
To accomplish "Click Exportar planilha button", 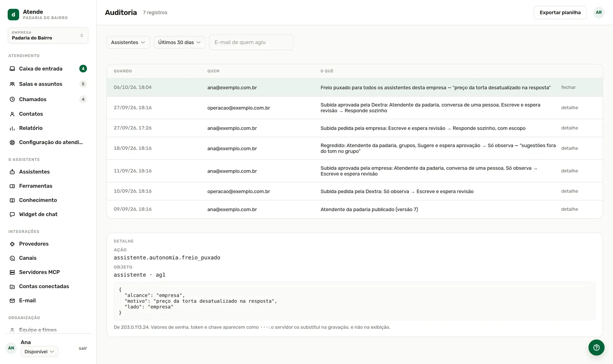I will [560, 12].
